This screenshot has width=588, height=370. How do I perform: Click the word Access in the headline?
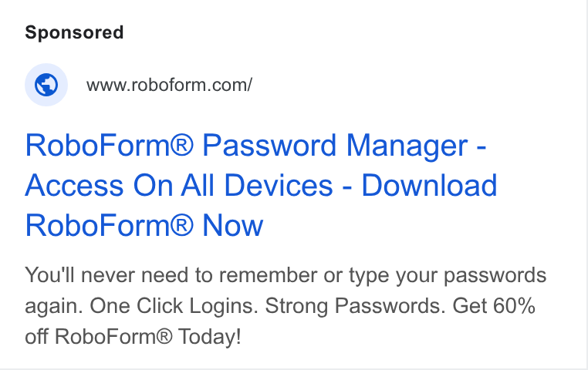tap(74, 185)
